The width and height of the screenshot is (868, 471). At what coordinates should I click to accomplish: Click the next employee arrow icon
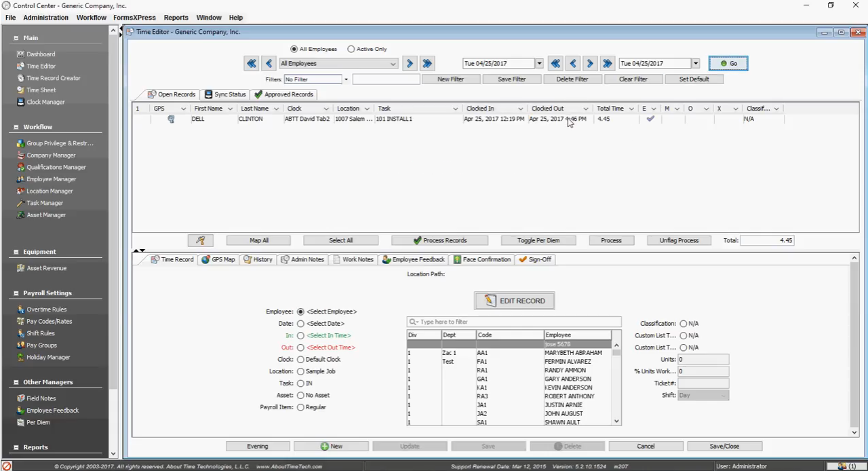click(409, 63)
